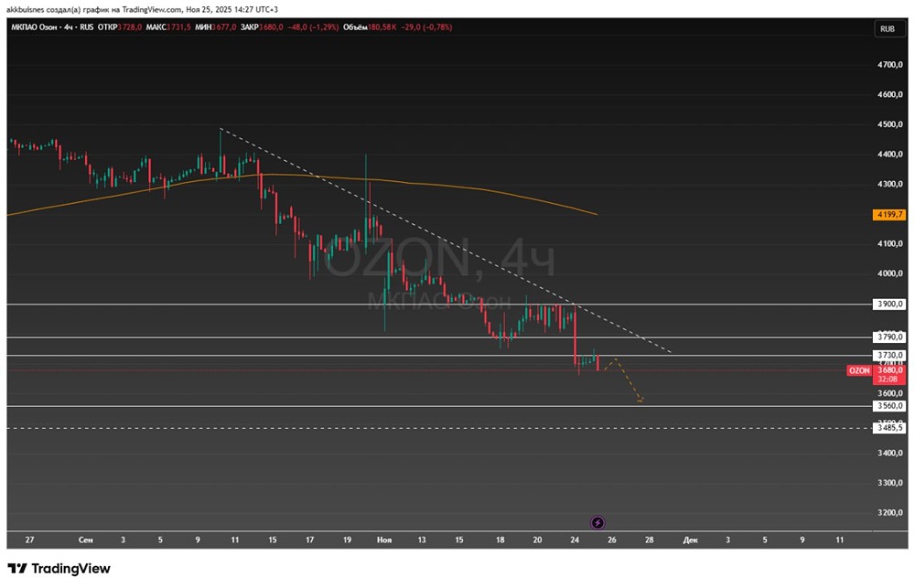Click the 3300,0 price scale value
The width and height of the screenshot is (915, 588).
[x=890, y=483]
